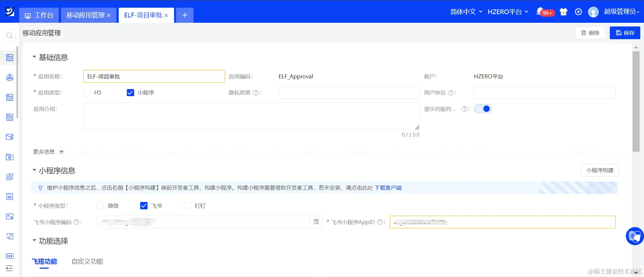Viewport: 644px width, 277px height.
Task: Click the 删除 button
Action: click(590, 33)
